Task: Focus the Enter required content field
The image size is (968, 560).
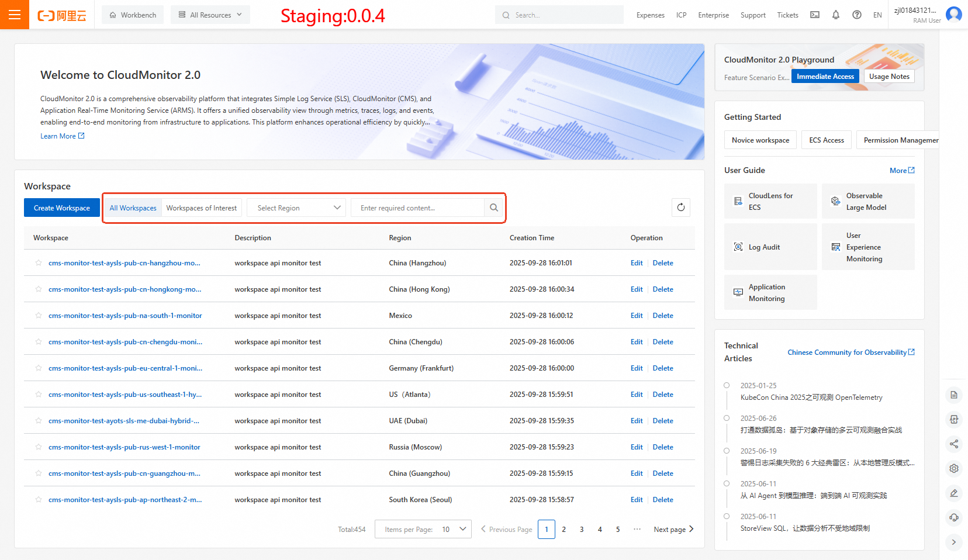Action: 417,208
